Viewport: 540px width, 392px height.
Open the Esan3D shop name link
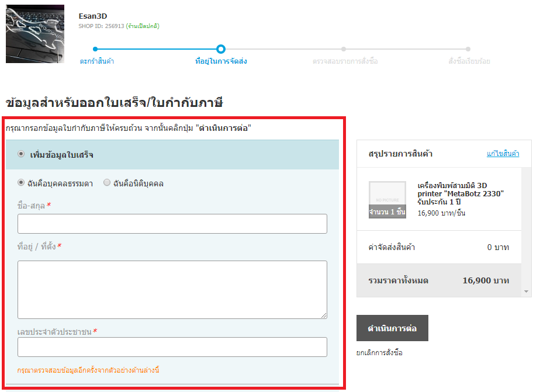(x=93, y=16)
